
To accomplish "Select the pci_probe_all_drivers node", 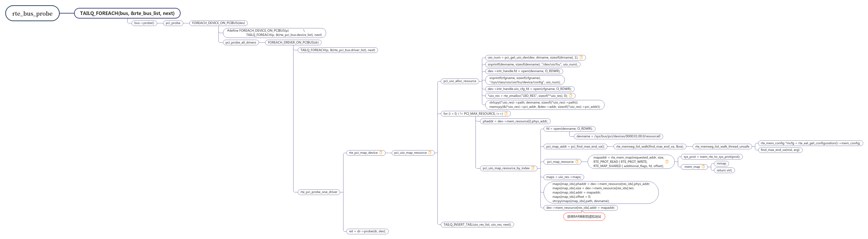I will [241, 42].
